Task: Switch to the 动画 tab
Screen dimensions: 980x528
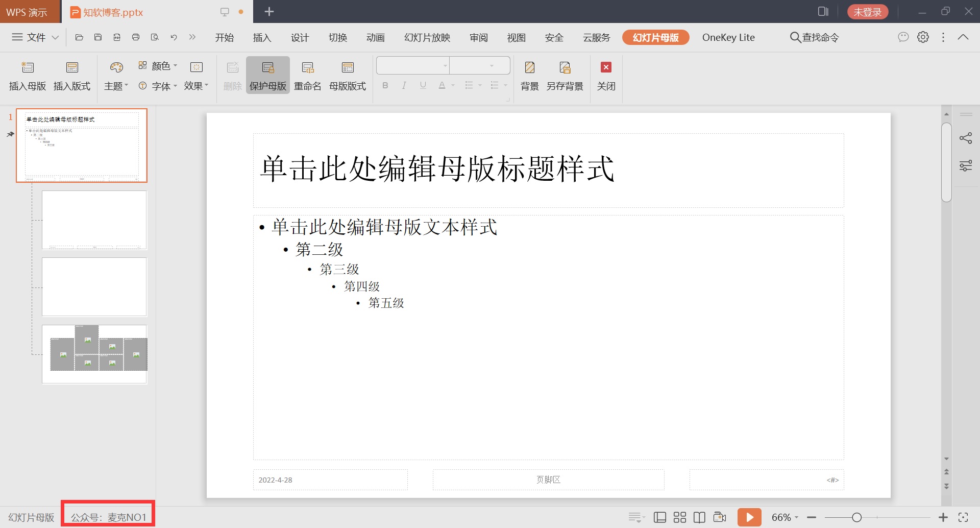Action: (376, 37)
